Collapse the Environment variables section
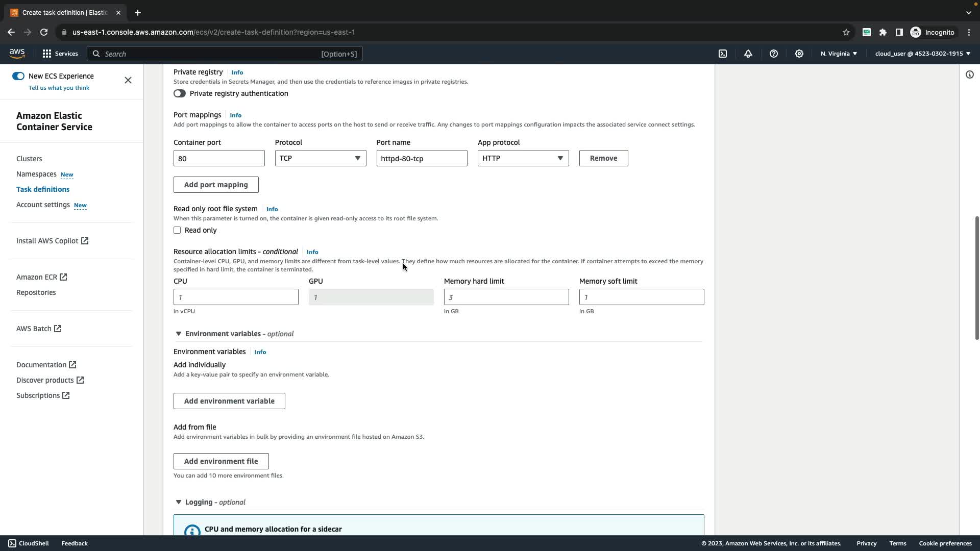Screen dimensions: 980x551 [179, 334]
